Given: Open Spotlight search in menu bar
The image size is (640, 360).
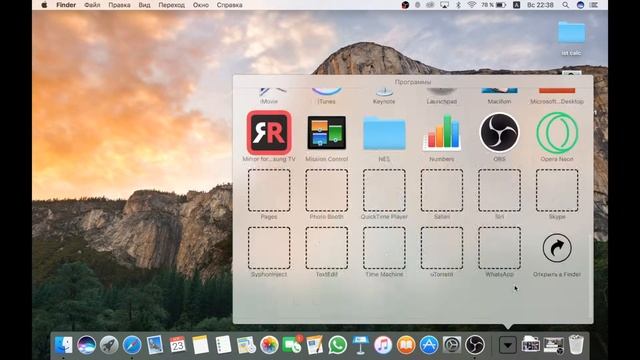Looking at the screenshot, I should (565, 5).
